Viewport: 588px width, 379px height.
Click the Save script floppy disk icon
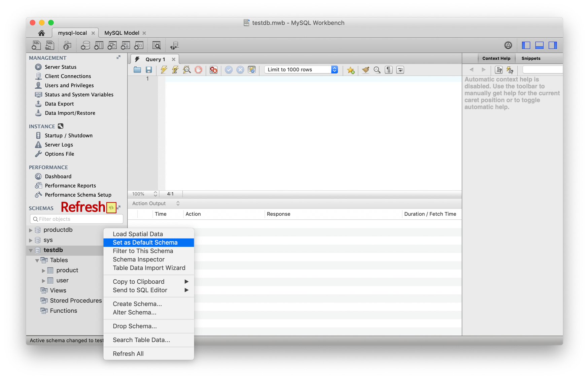(x=149, y=70)
